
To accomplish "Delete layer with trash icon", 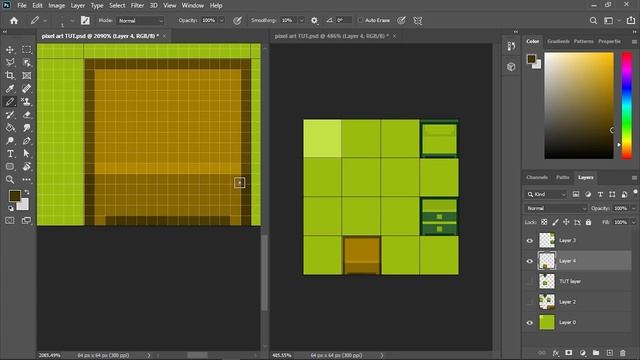I will coord(623,353).
